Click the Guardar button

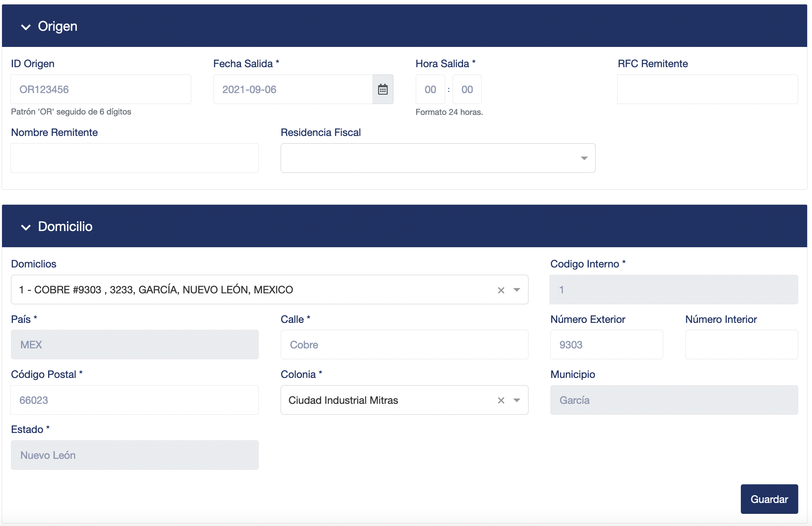(x=769, y=499)
